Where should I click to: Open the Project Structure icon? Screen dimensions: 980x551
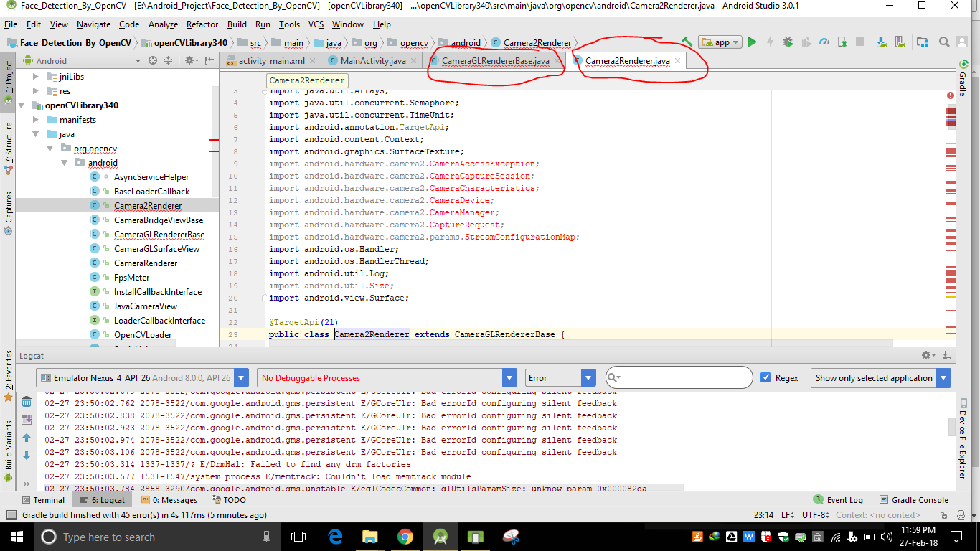923,42
